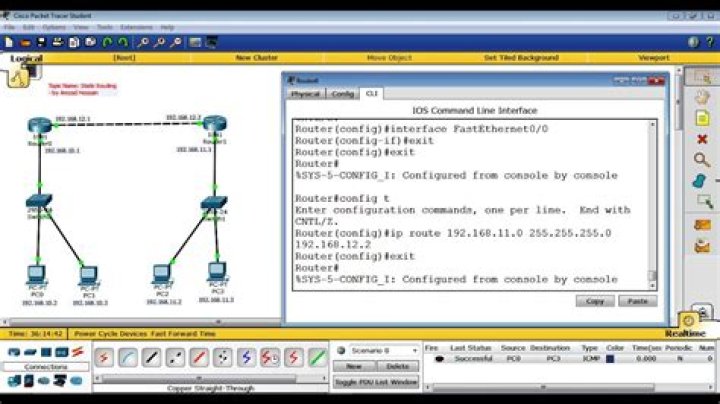
Task: Activate the Select tool in right panel
Action: point(702,77)
